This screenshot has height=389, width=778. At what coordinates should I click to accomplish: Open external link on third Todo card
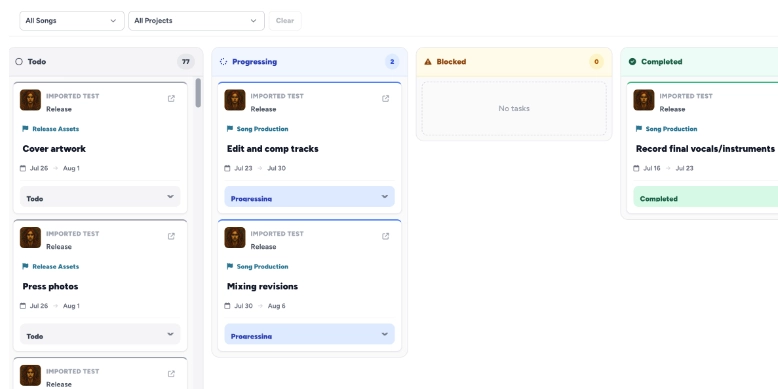click(x=171, y=374)
